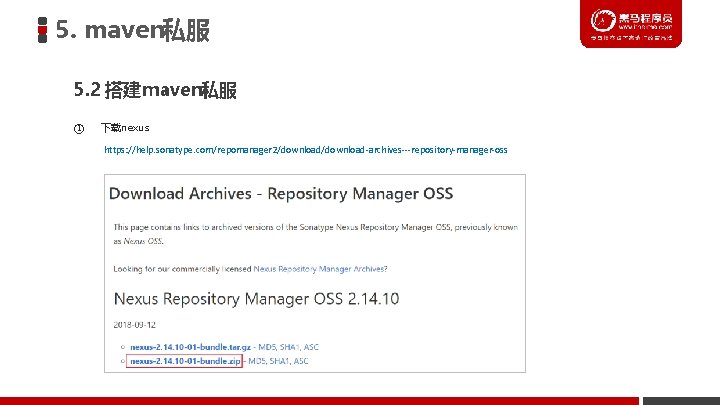
Task: Click the dark gray block at the bottom right
Action: pyautogui.click(x=681, y=401)
